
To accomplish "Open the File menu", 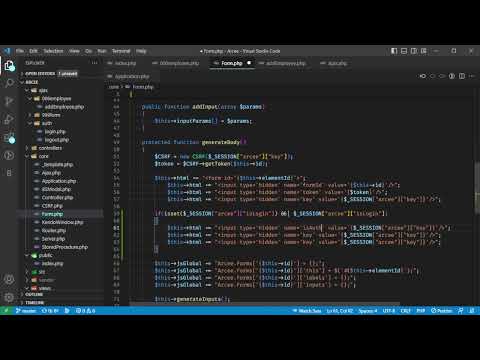I will (x=20, y=51).
